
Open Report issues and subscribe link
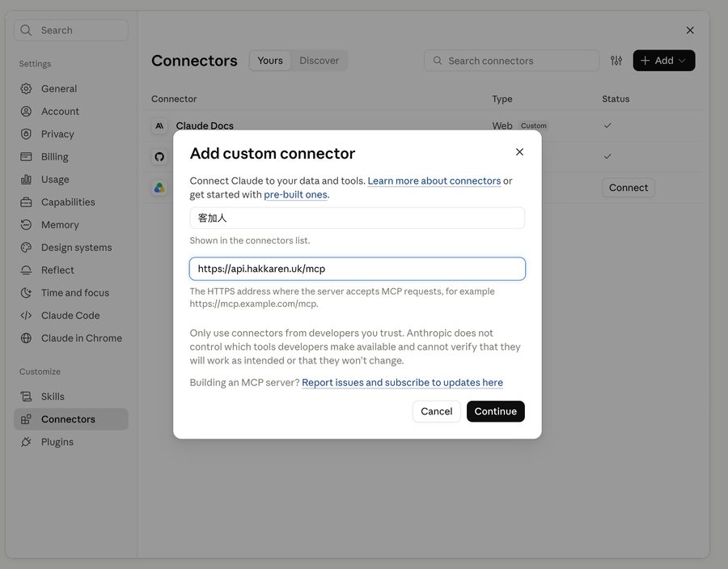403,382
